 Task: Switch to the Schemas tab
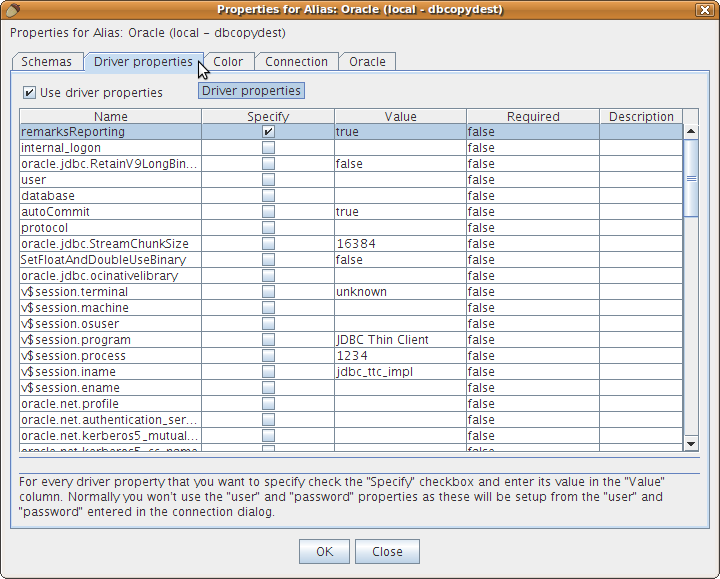coord(47,62)
